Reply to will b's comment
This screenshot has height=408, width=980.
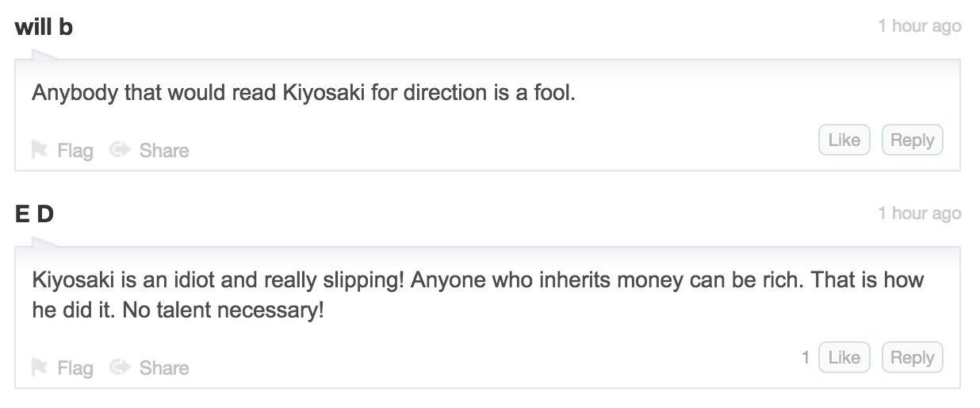pyautogui.click(x=912, y=140)
